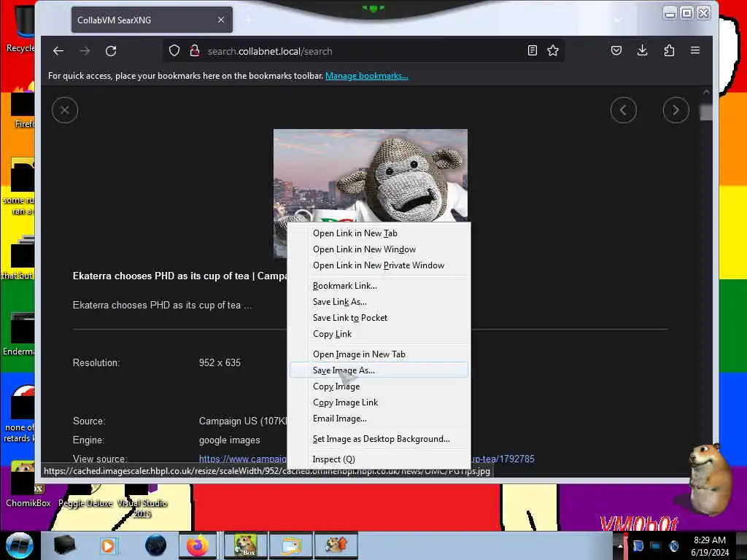Image resolution: width=747 pixels, height=560 pixels.
Task: Click the greyed forward arrow in Firefox
Action: click(x=85, y=51)
